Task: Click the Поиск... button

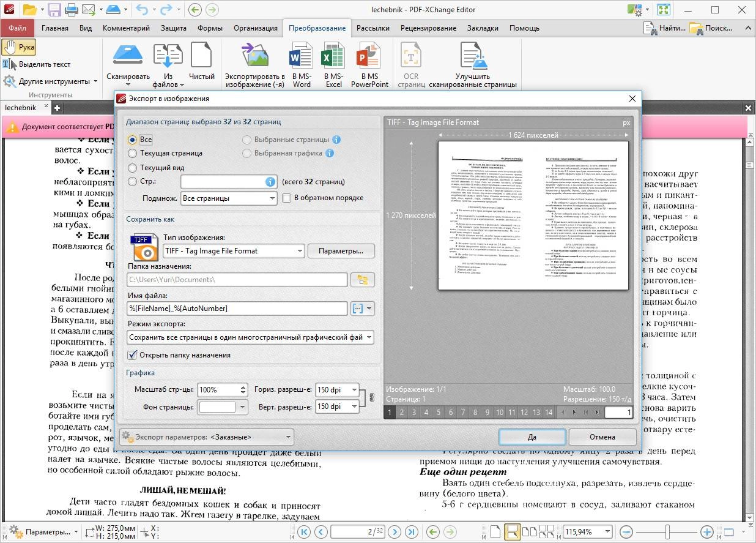Action: [711, 28]
